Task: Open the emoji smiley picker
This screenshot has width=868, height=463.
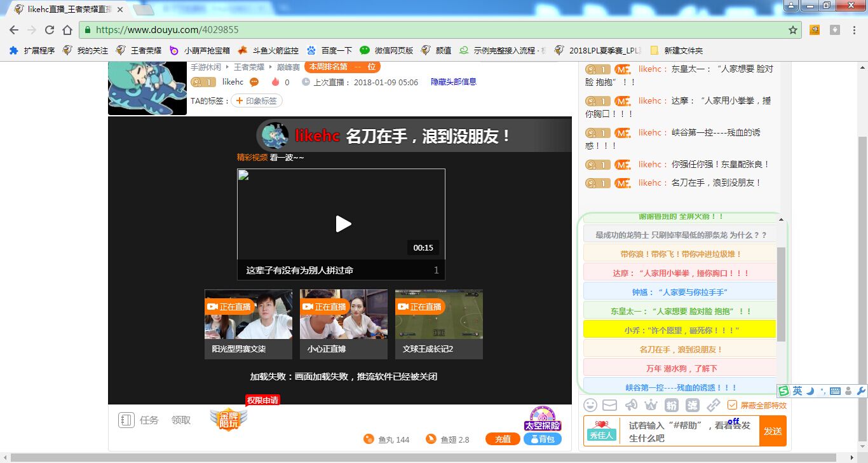Action: 590,405
